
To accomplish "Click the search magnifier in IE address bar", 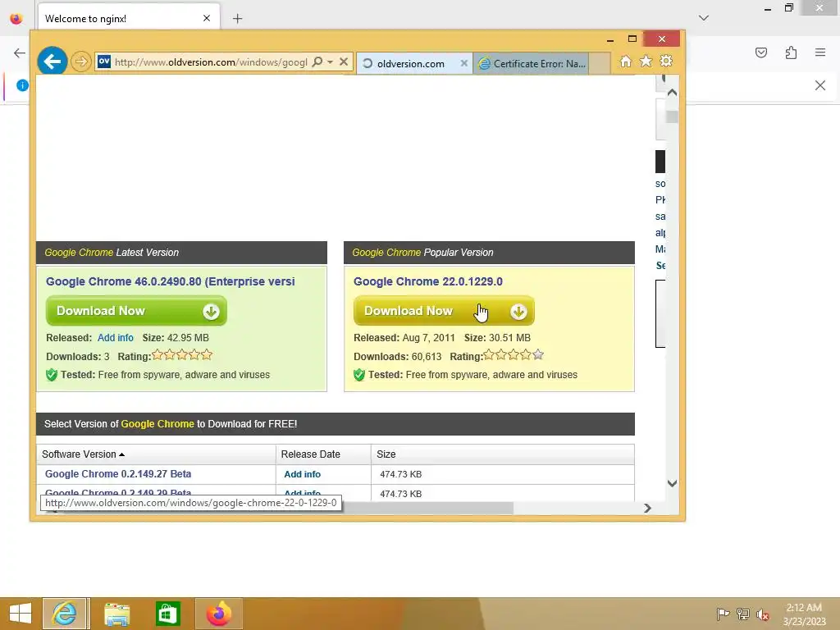I will (x=317, y=62).
